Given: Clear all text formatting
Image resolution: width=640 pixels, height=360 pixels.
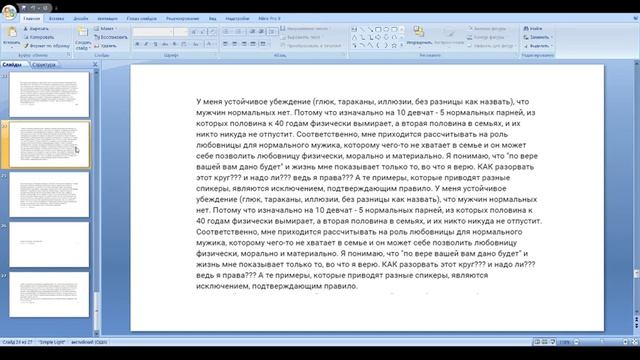Looking at the screenshot, I should point(212,32).
